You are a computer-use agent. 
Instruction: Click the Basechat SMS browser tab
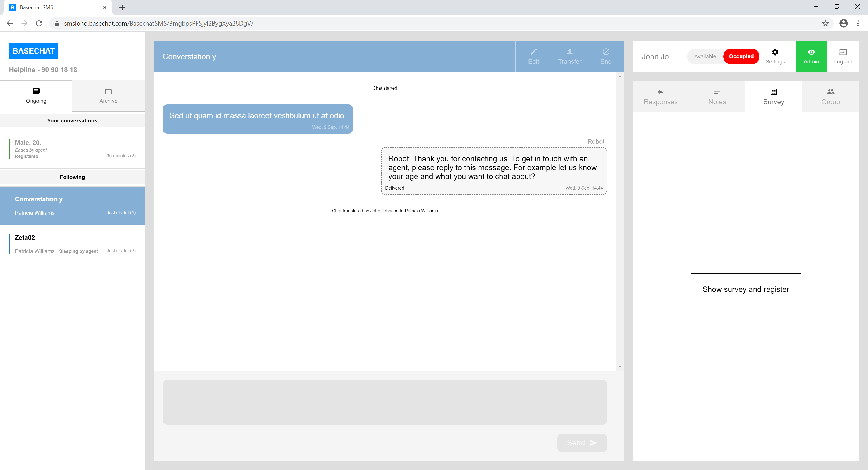pos(58,7)
